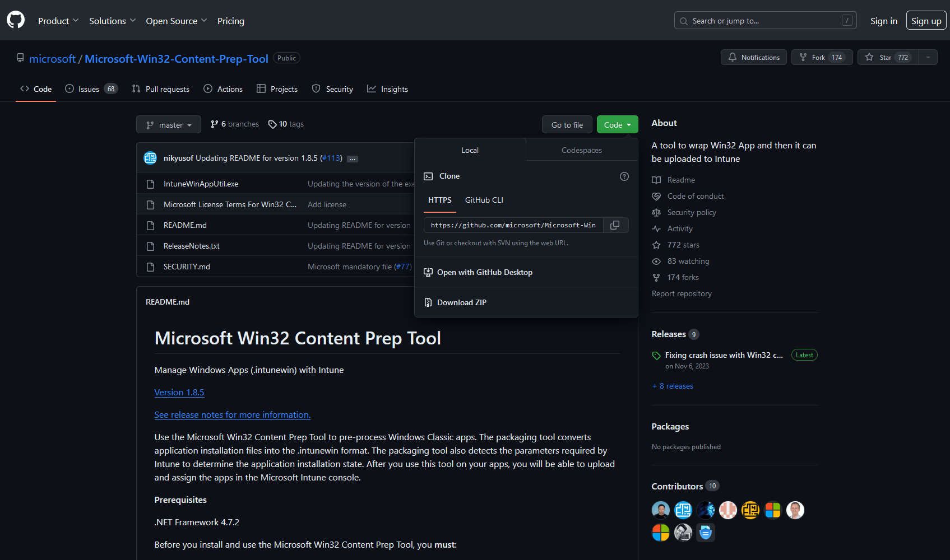
Task: Click the Readme book icon
Action: coord(656,180)
